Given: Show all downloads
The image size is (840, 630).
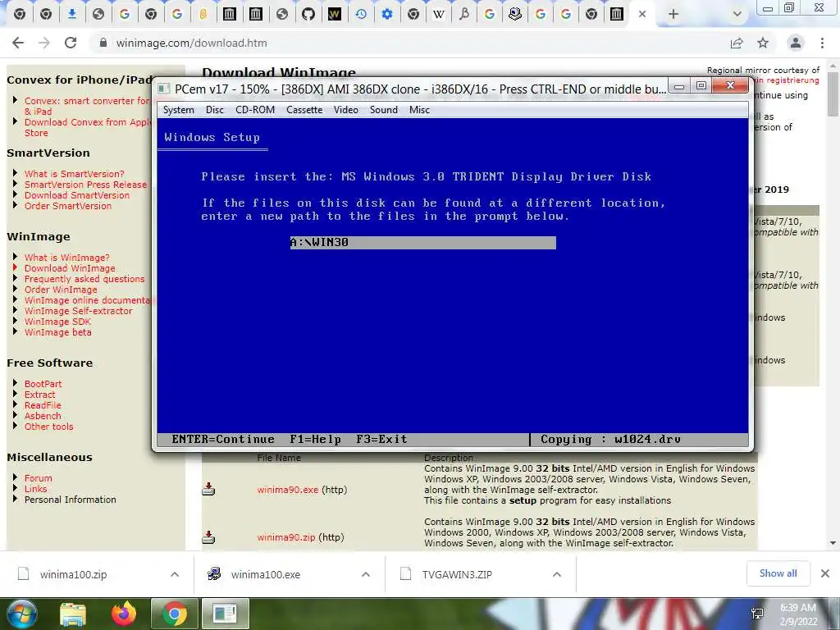Looking at the screenshot, I should point(778,573).
